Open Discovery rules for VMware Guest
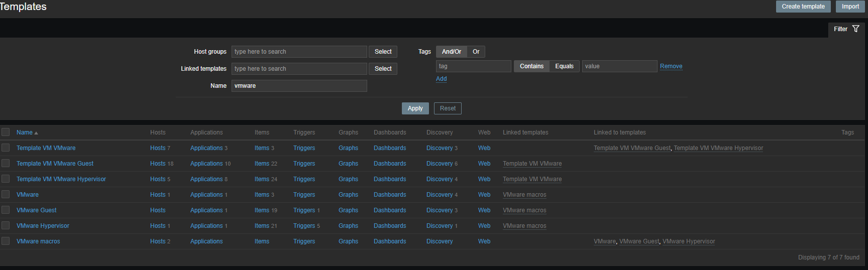 pyautogui.click(x=439, y=210)
